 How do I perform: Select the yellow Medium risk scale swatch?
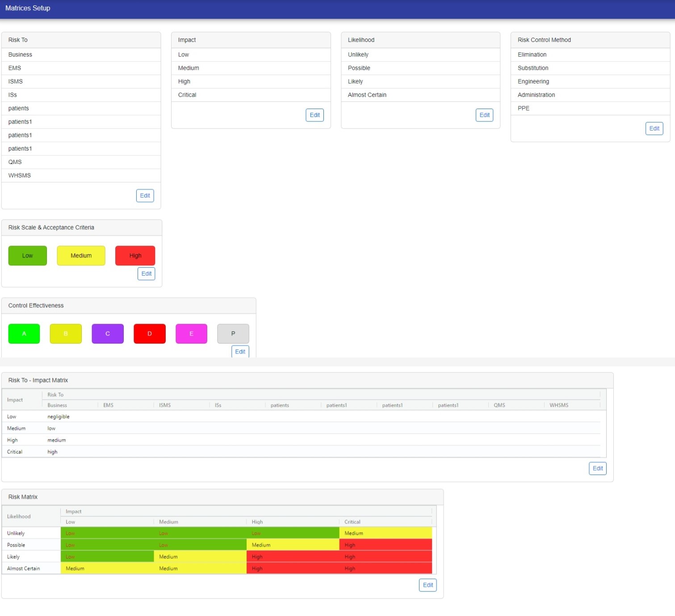tap(81, 256)
